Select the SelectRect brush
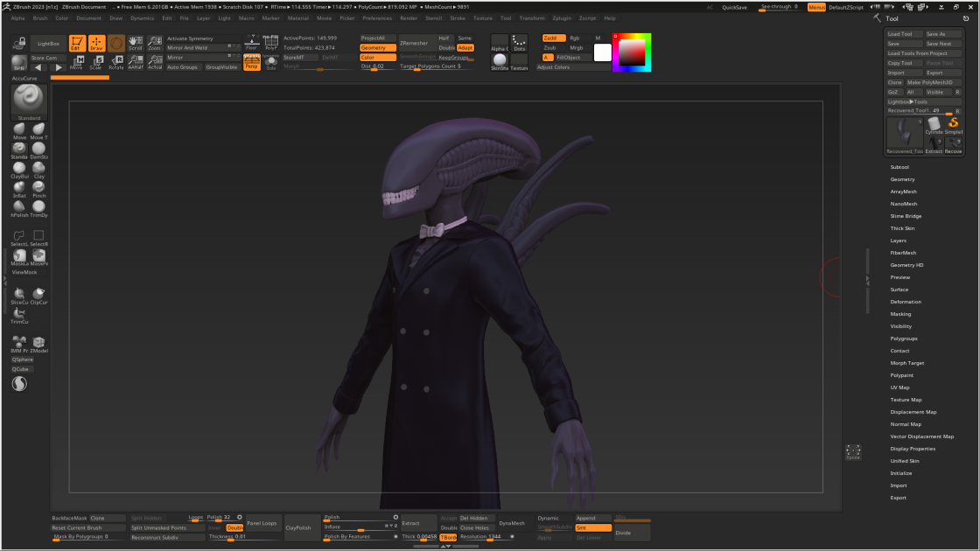The image size is (980, 551). tap(38, 237)
